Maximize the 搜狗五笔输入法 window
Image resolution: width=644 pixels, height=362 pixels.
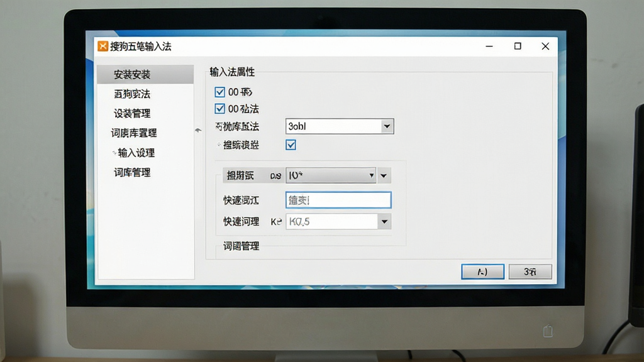click(x=518, y=46)
